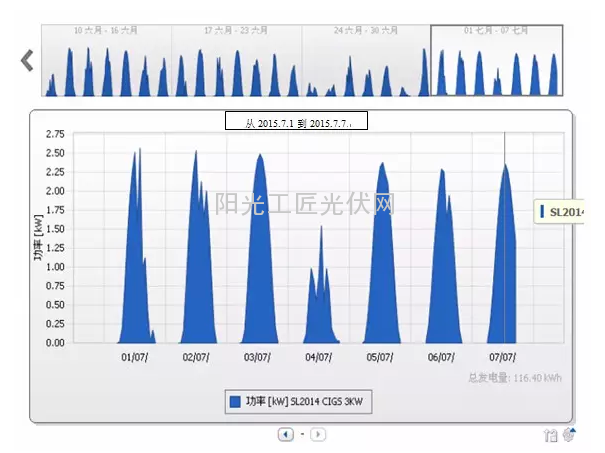Go to next chart page arrow
605x453 pixels.
(318, 434)
